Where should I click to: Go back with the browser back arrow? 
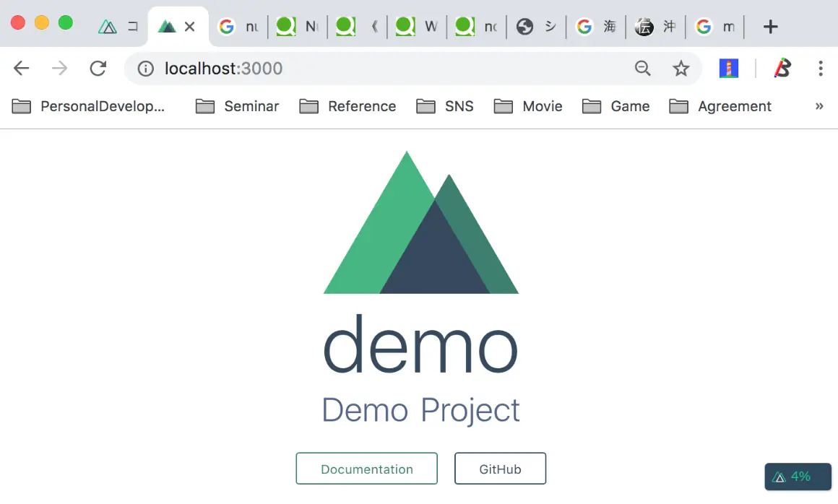coord(22,69)
